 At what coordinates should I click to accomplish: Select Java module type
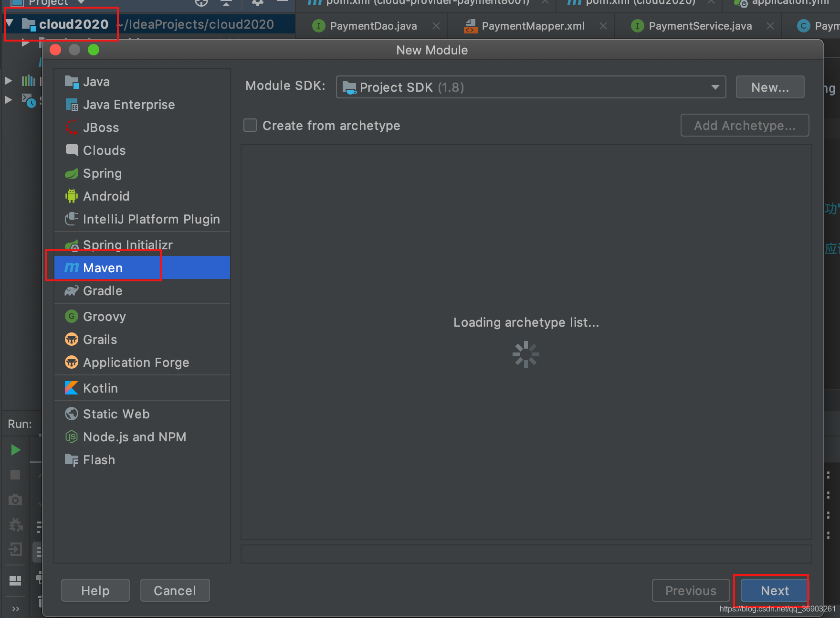tap(142, 82)
